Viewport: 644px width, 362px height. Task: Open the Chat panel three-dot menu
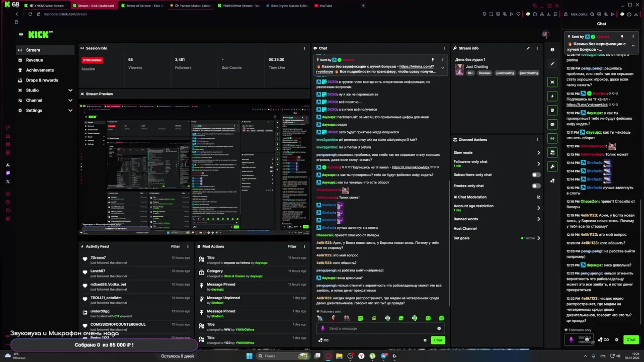[x=444, y=48]
